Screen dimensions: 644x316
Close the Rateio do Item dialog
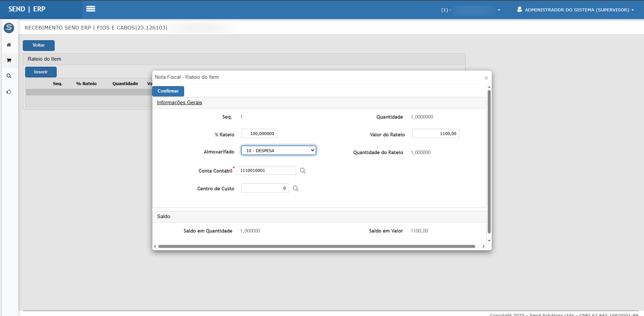[486, 78]
